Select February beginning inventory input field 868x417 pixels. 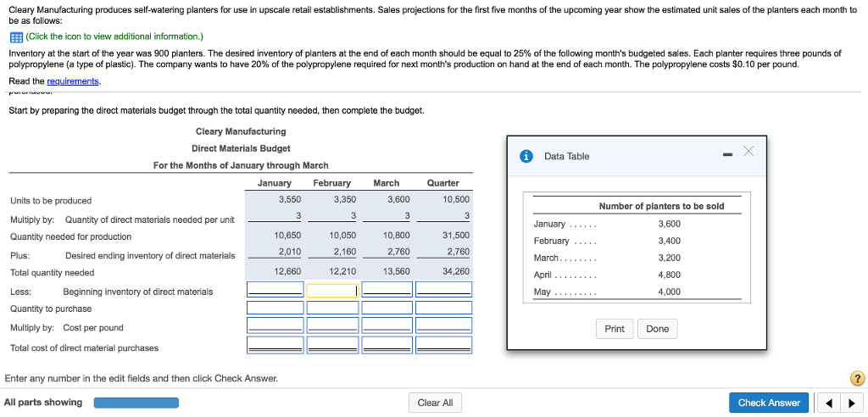332,289
